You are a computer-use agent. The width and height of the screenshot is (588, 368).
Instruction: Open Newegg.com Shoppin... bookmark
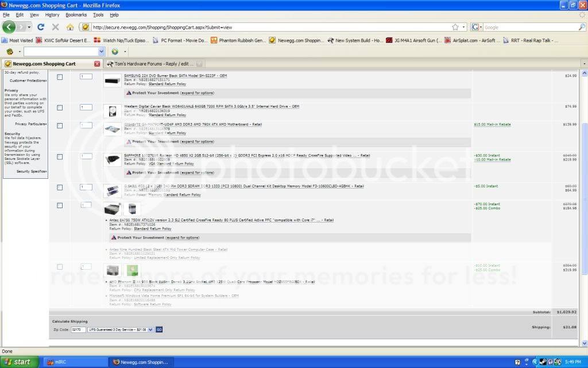(296, 40)
